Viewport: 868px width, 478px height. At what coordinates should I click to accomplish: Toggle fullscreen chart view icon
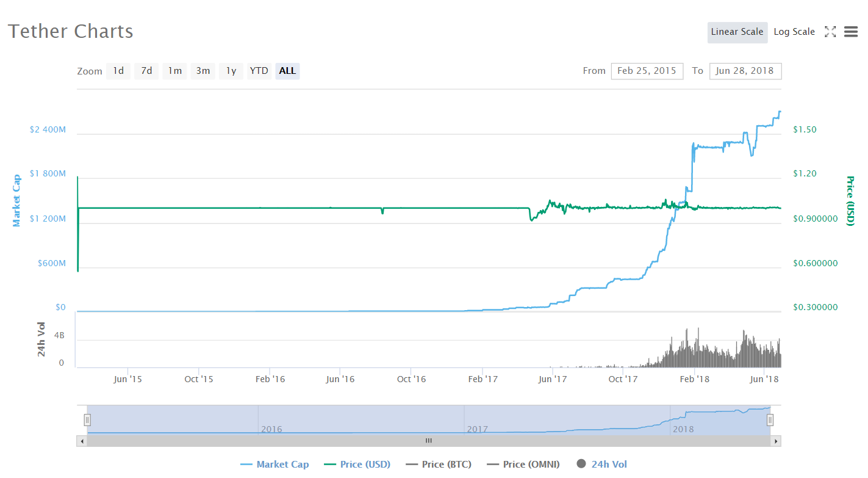pyautogui.click(x=830, y=32)
